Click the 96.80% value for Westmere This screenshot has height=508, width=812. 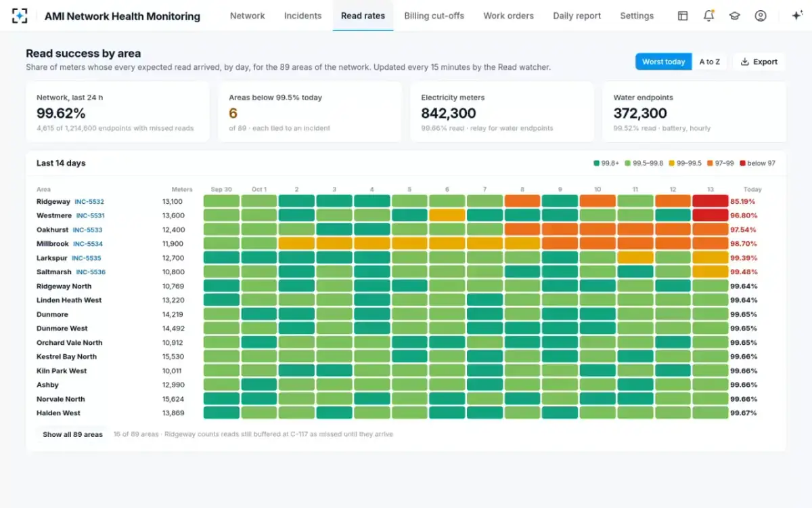point(743,215)
